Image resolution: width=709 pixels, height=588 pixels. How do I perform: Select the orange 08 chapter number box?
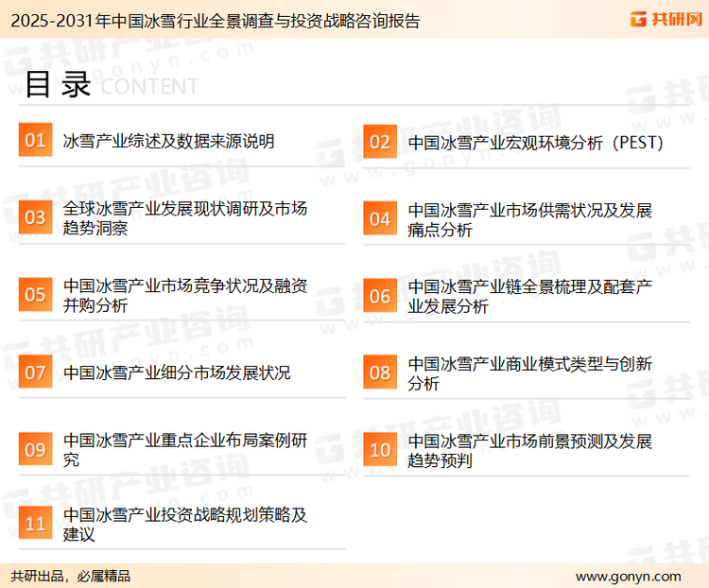(x=380, y=372)
